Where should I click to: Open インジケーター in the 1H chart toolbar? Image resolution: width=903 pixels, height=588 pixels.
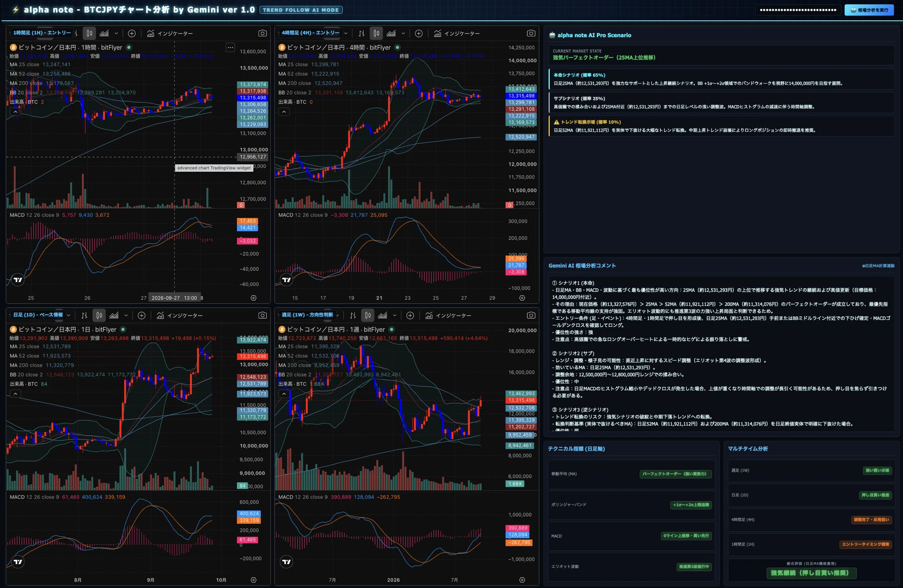(x=170, y=33)
